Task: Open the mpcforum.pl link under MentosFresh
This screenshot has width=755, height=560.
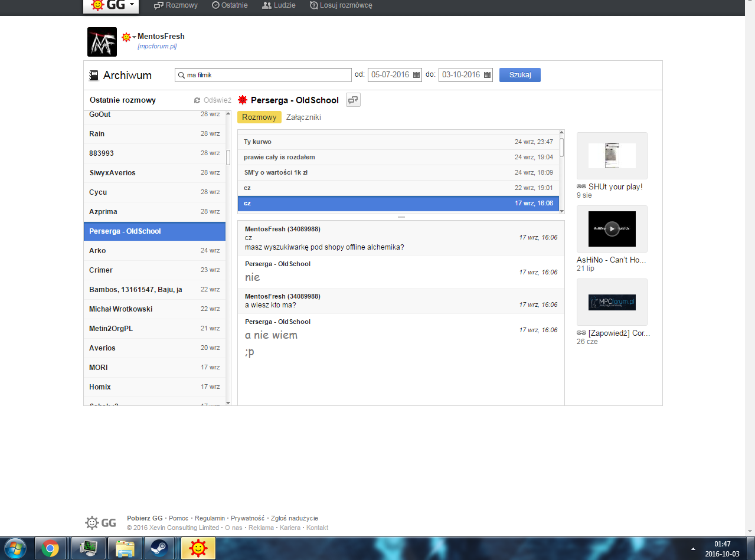Action: tap(157, 46)
